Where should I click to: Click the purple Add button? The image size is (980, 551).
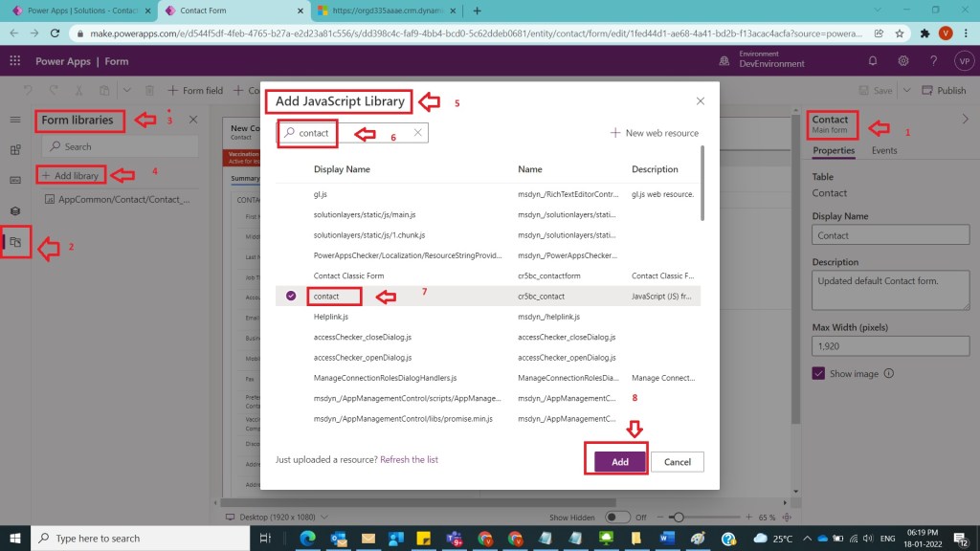point(620,461)
